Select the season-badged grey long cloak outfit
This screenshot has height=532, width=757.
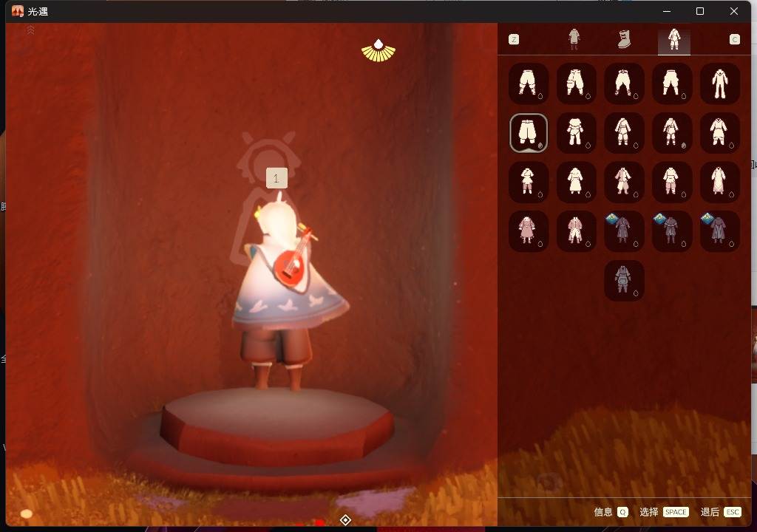719,231
